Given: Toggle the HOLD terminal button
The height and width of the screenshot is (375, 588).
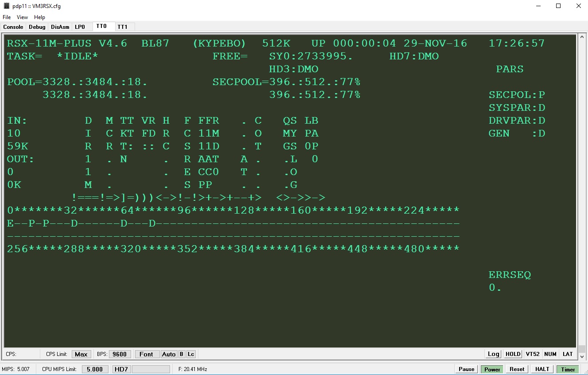Looking at the screenshot, I should click(513, 354).
